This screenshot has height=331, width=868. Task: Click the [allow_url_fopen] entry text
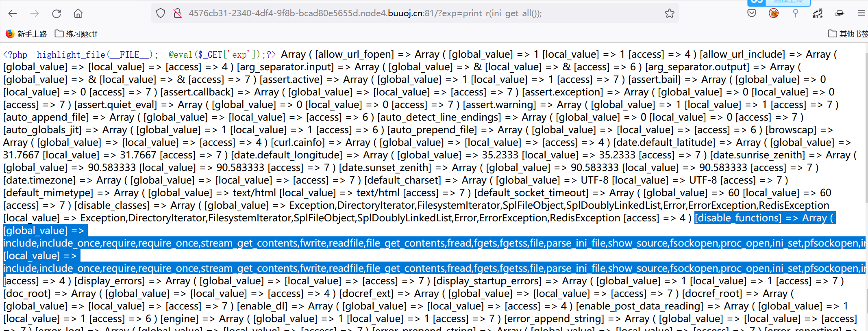click(x=355, y=54)
